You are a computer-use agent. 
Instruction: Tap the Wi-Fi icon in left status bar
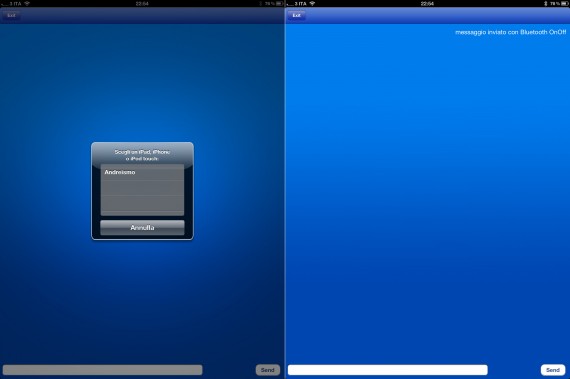click(27, 3)
